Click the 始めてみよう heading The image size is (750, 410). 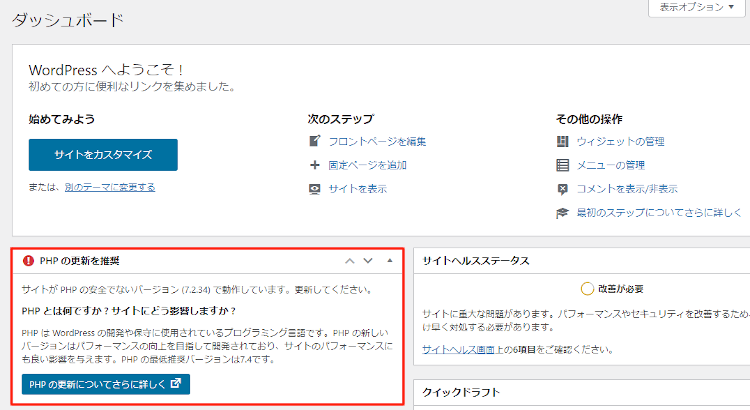pyautogui.click(x=62, y=119)
